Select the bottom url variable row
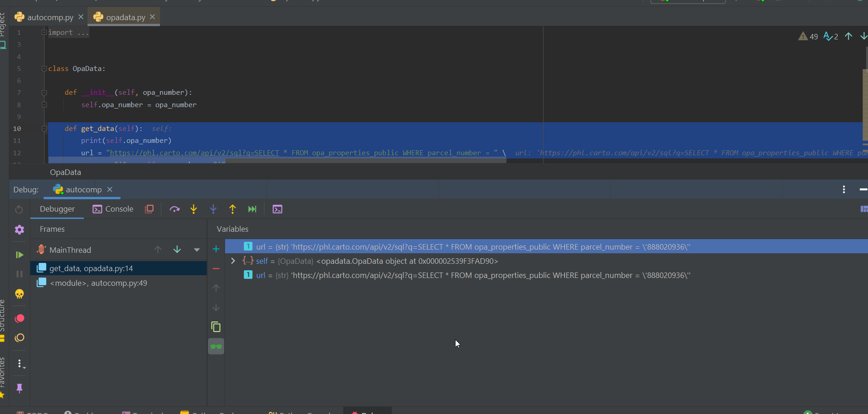The width and height of the screenshot is (868, 414). (546, 275)
